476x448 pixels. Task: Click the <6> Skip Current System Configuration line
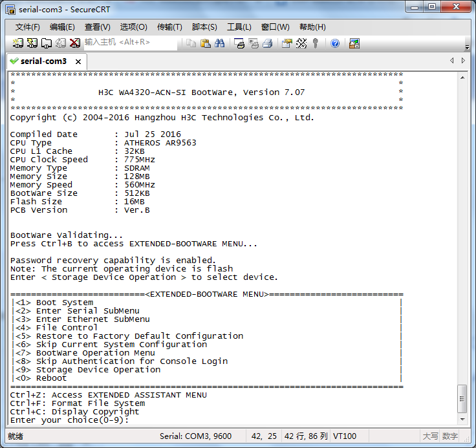(111, 345)
